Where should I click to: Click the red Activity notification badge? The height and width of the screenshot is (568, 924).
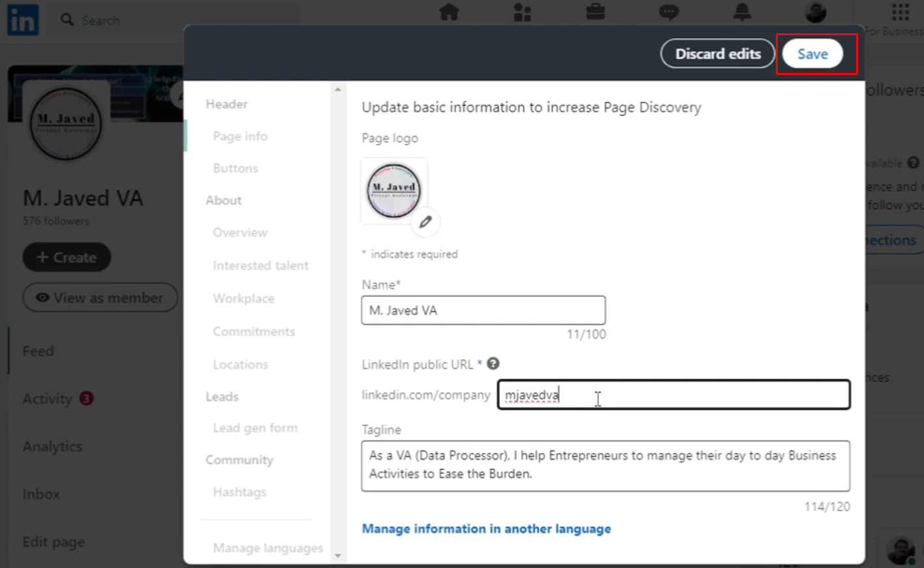click(86, 398)
